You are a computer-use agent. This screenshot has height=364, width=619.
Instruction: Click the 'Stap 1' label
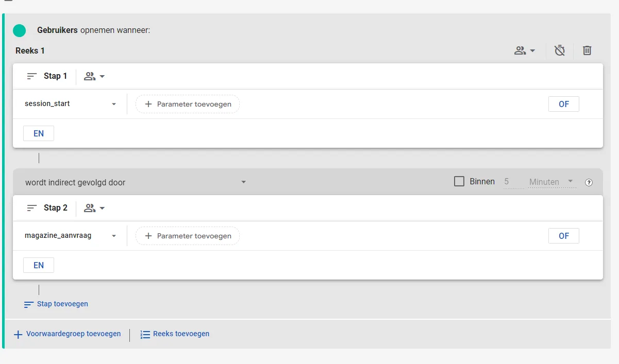tap(55, 76)
